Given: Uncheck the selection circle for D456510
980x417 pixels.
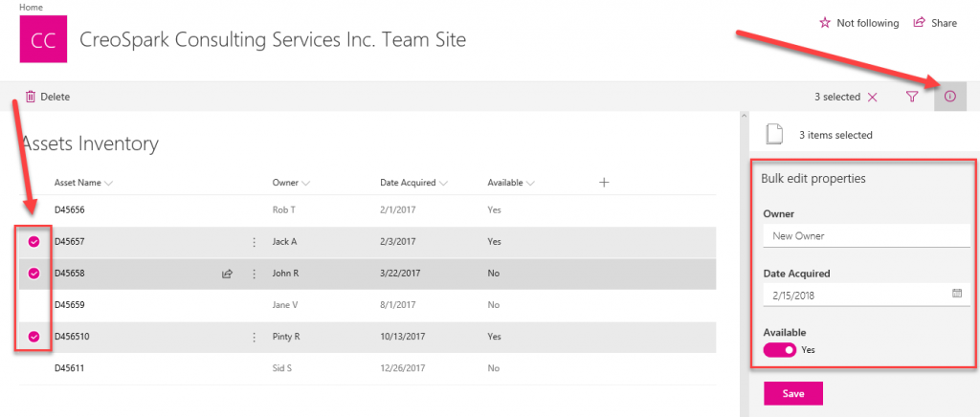Looking at the screenshot, I should (x=34, y=337).
